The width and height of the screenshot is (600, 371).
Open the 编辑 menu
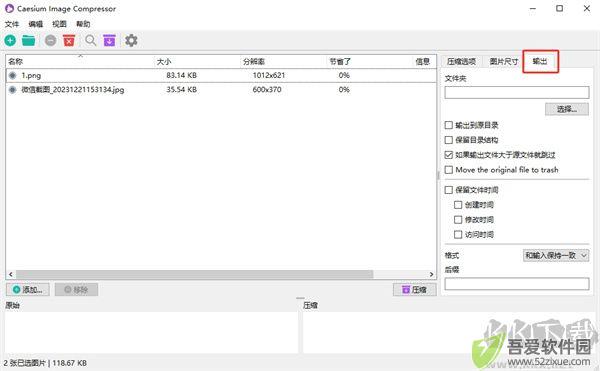pos(36,24)
